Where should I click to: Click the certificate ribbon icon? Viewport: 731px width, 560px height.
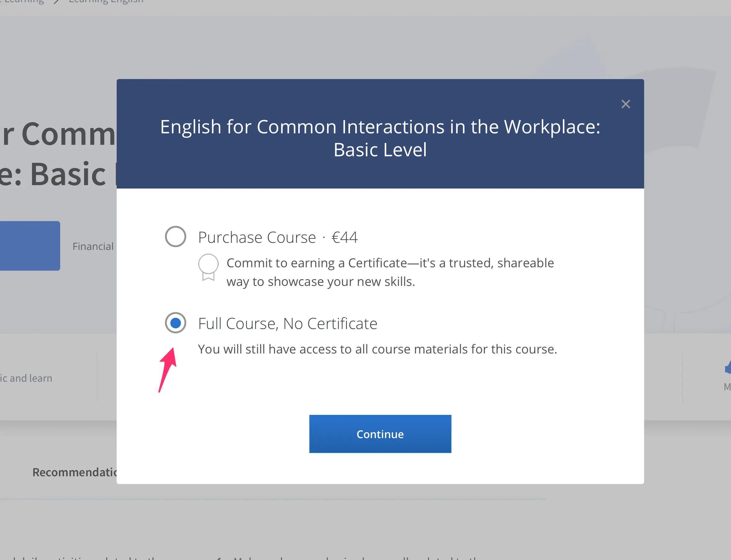[x=208, y=267]
